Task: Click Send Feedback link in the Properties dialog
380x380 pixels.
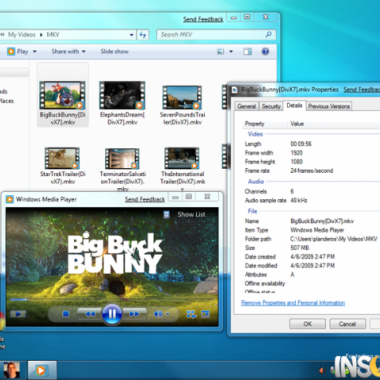Action: tap(362, 89)
